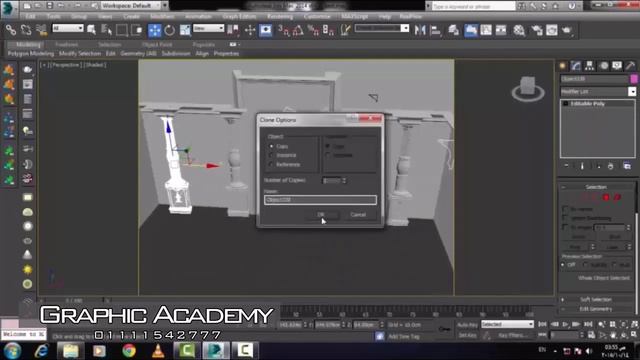Click the Unlink Selection tool
The height and width of the screenshot is (360, 640).
pyautogui.click(x=26, y=30)
